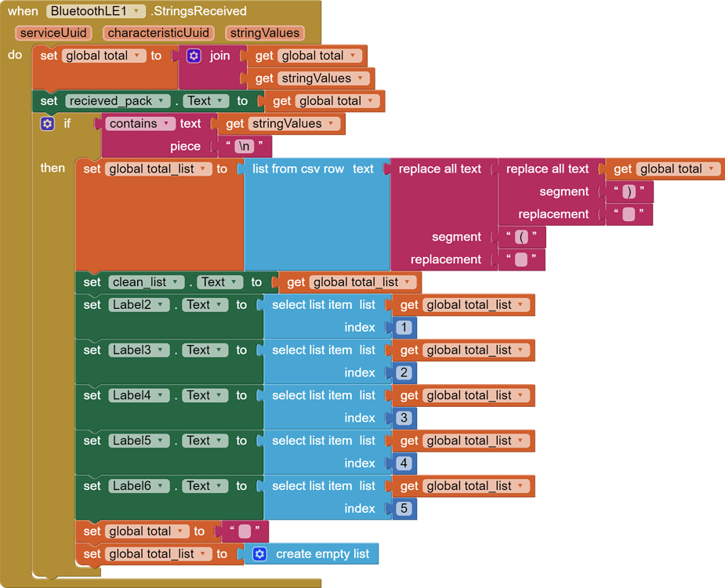The width and height of the screenshot is (725, 588).
Task: Select the serviceUuid parameter block
Action: tap(53, 33)
